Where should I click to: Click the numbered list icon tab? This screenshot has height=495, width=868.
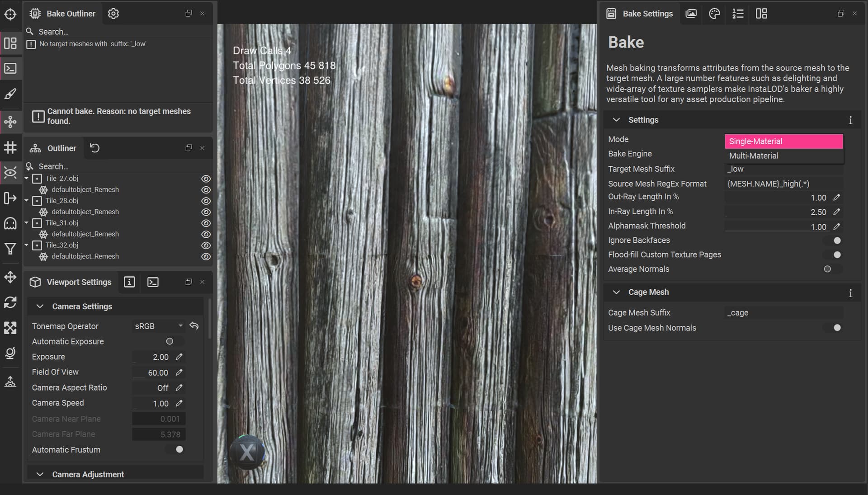point(738,14)
